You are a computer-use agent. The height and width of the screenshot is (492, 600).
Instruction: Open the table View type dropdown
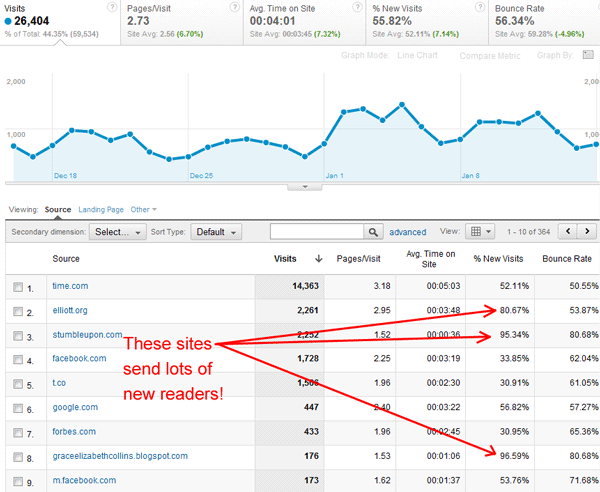[481, 232]
